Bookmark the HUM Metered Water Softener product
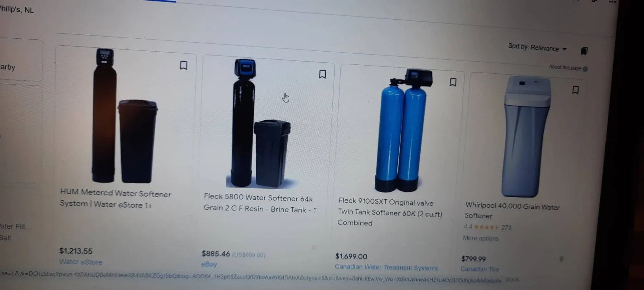 184,66
